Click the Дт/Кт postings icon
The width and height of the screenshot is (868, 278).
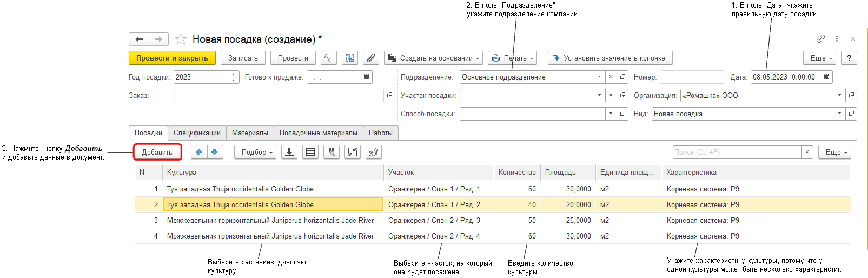328,58
